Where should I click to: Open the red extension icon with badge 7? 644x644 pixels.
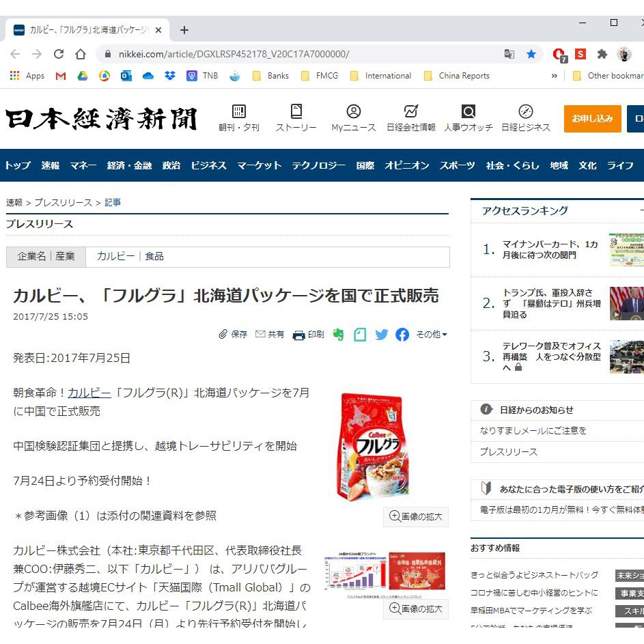[x=559, y=55]
